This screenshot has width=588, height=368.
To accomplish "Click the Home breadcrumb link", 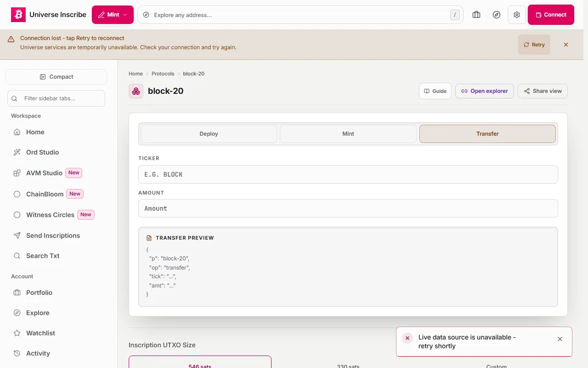I will coord(136,74).
